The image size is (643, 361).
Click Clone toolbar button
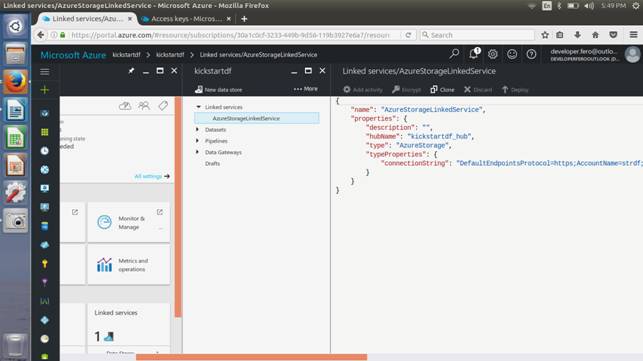pos(442,89)
